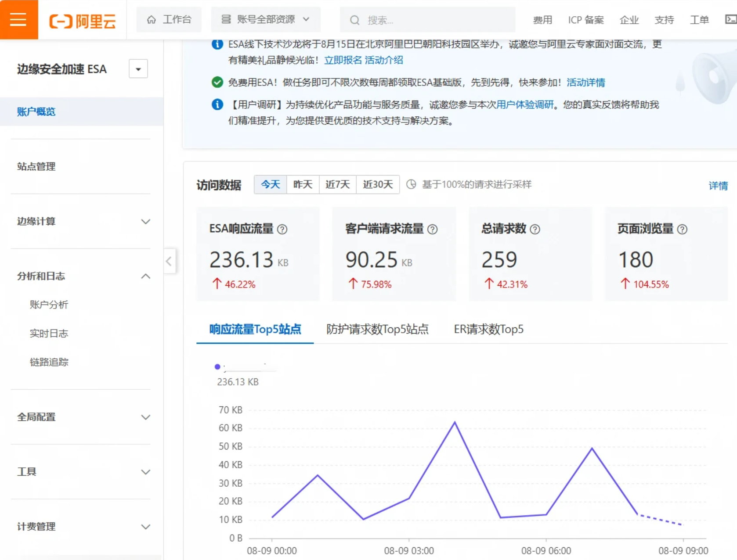Expand the 计费管理 menu section
737x560 pixels.
point(146,527)
